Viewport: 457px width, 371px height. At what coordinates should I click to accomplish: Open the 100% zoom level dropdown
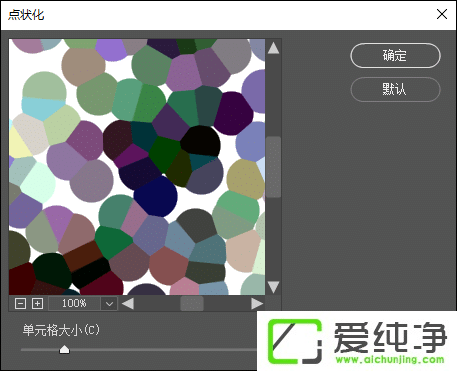(x=109, y=304)
